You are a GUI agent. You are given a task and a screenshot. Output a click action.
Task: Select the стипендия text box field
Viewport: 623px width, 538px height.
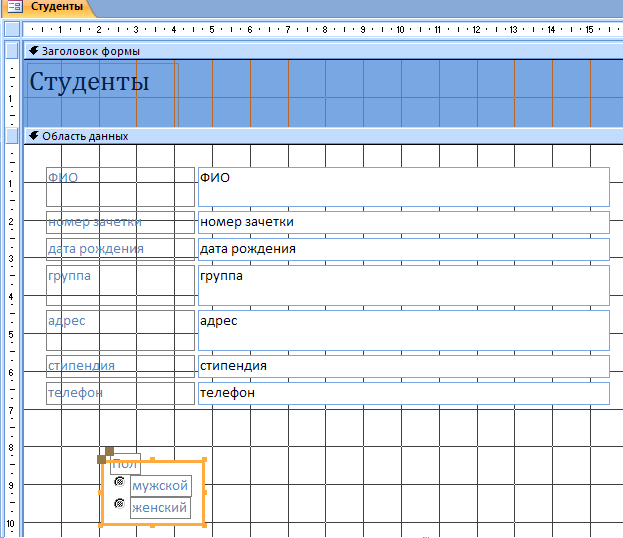pos(404,366)
